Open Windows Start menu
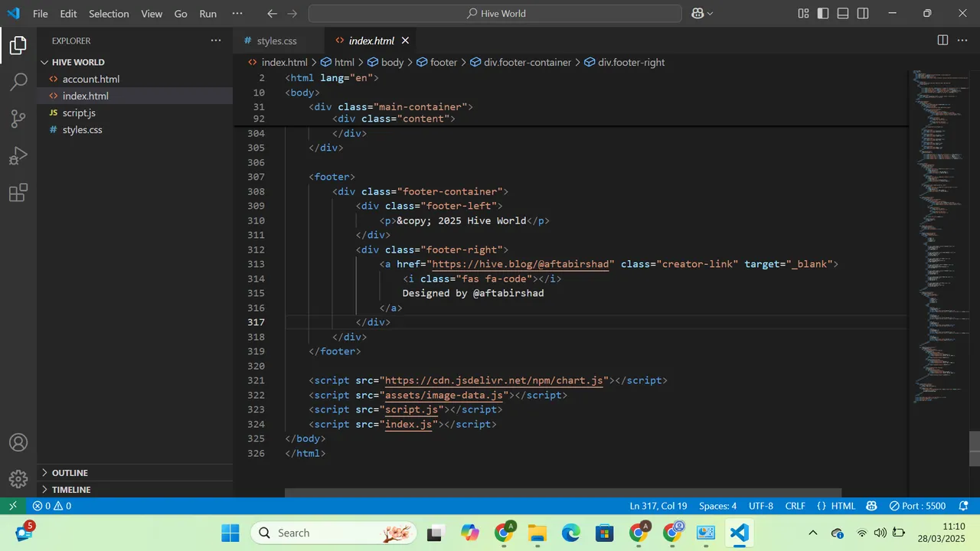Screen dimensions: 980x551 230,533
